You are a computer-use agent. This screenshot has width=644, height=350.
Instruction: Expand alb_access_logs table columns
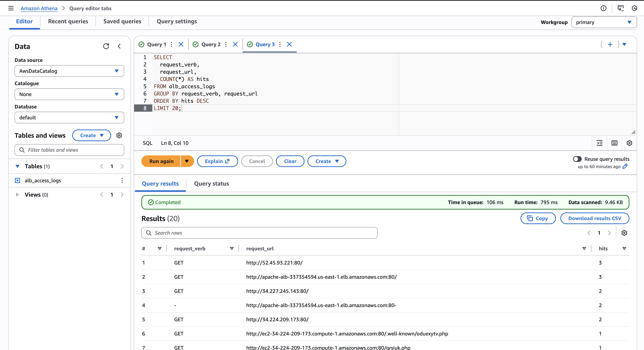coord(17,180)
